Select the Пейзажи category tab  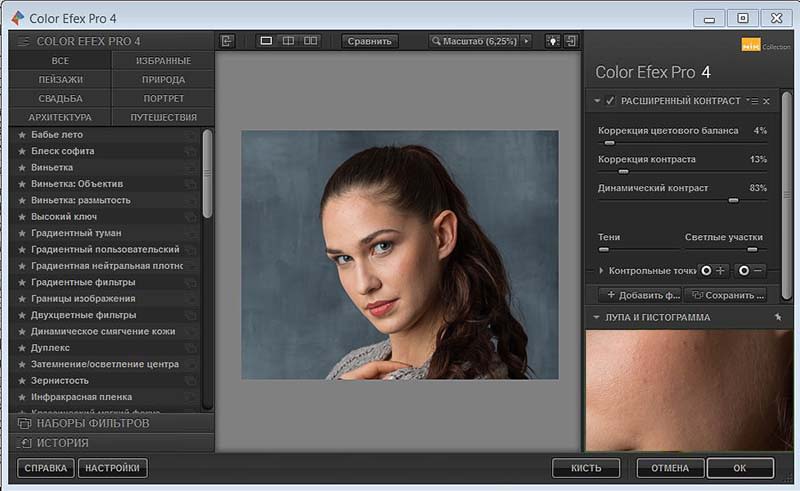pyautogui.click(x=60, y=79)
